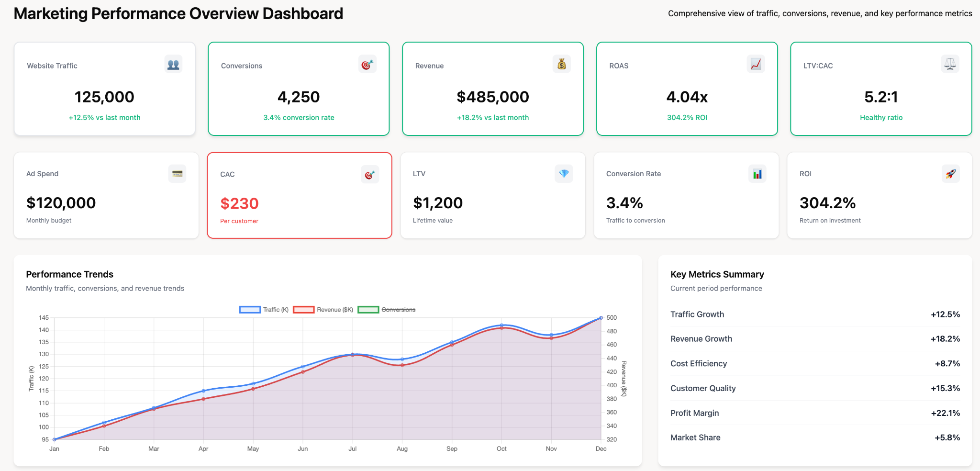980x471 pixels.
Task: Select the LTV diamond icon
Action: point(564,173)
